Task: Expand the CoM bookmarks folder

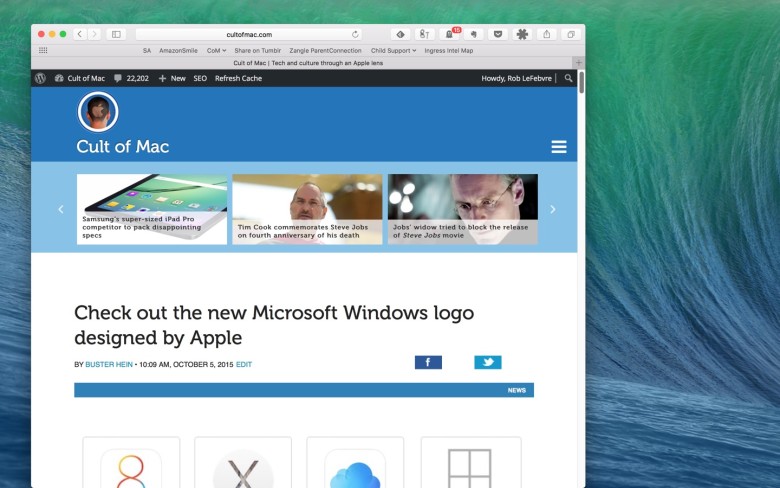Action: click(216, 51)
